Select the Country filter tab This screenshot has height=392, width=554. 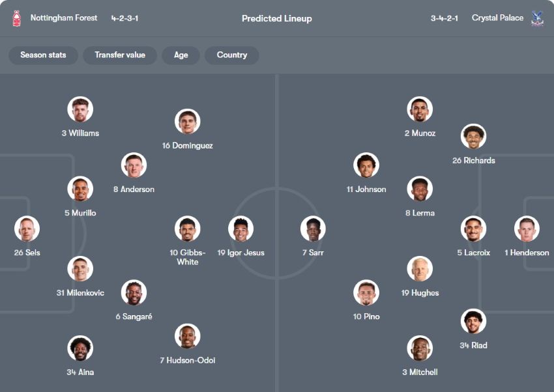(232, 55)
